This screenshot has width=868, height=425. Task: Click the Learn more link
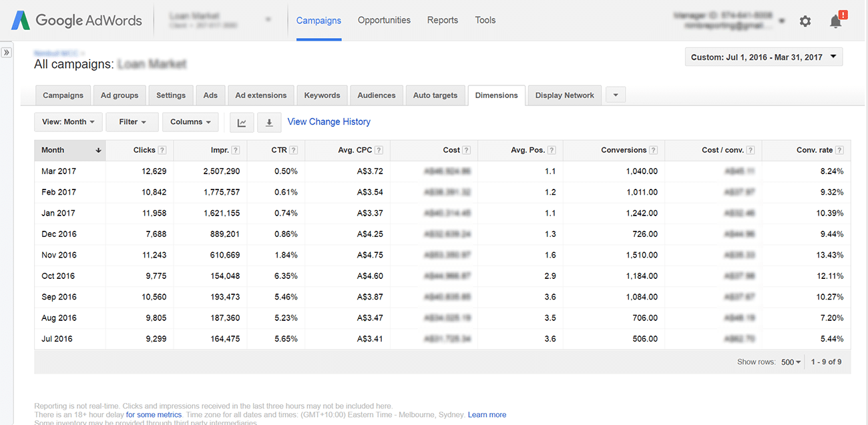click(487, 414)
